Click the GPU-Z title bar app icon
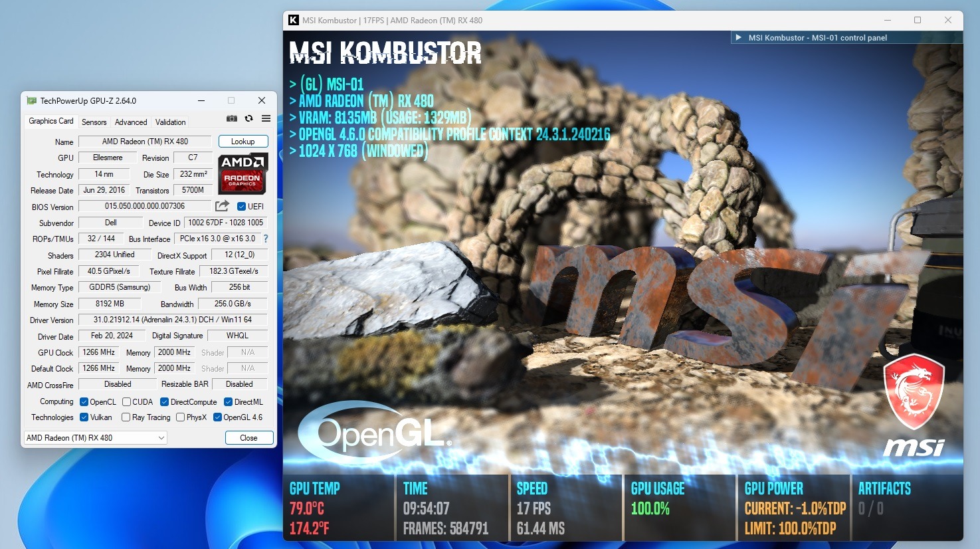Screen dimensions: 980x549 [x=31, y=101]
